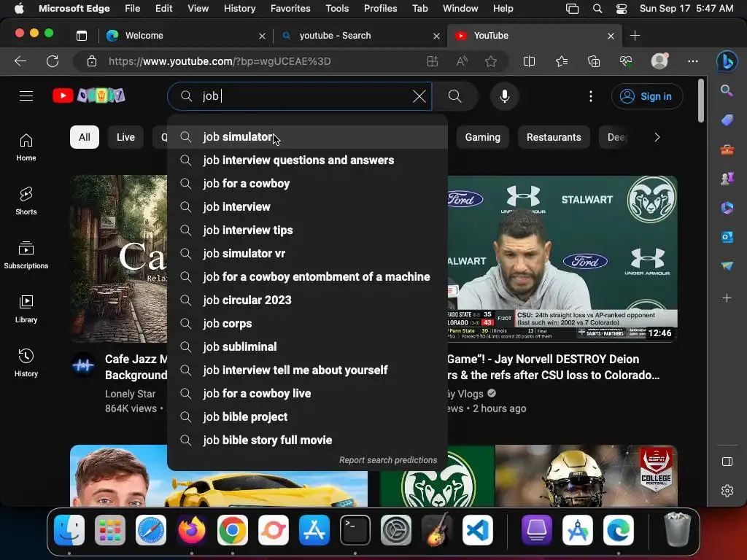Start voice search with microphone
This screenshot has width=747, height=560.
tap(505, 96)
